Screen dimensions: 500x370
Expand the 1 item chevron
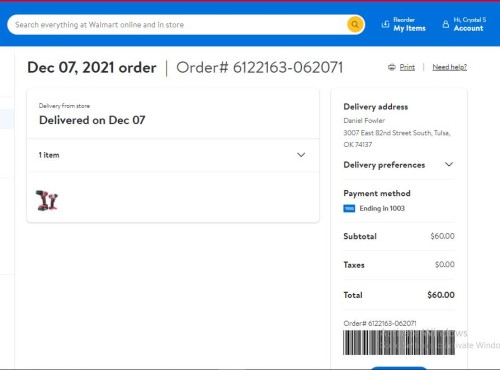(301, 155)
